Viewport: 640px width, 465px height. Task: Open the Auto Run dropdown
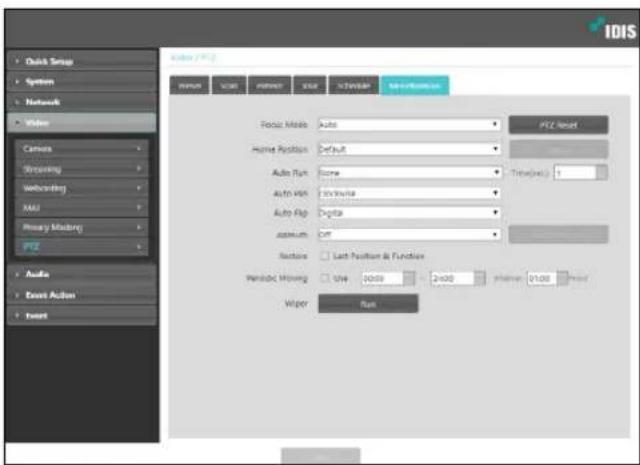pos(409,173)
